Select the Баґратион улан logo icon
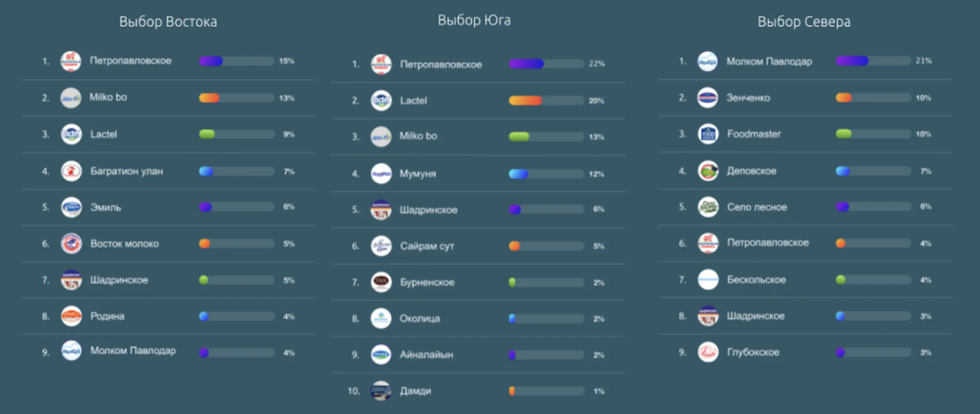Screen dimensions: 980x414 pyautogui.click(x=71, y=171)
